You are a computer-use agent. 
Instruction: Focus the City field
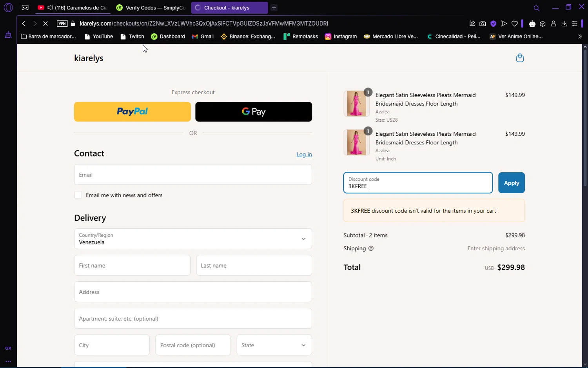[x=112, y=345]
